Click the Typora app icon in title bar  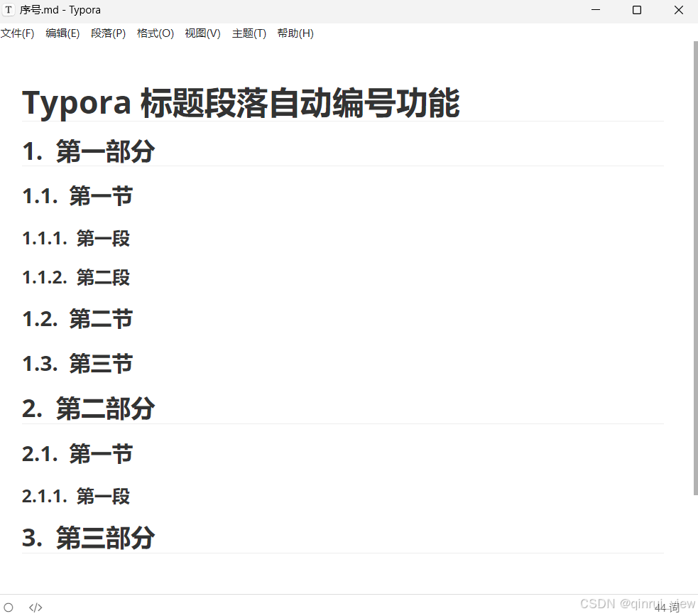click(9, 10)
